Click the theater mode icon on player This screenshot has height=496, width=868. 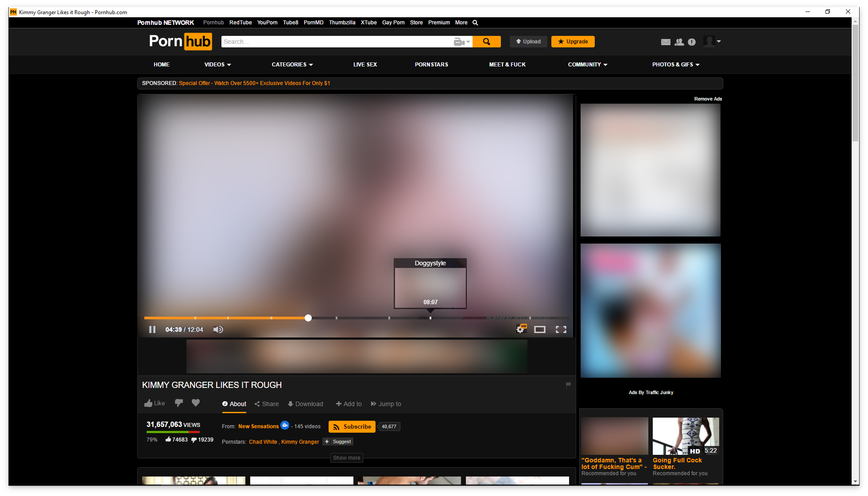(x=539, y=329)
